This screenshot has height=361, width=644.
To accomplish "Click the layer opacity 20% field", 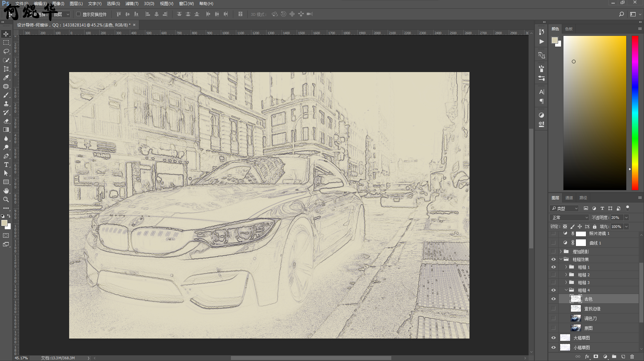I will click(x=616, y=218).
